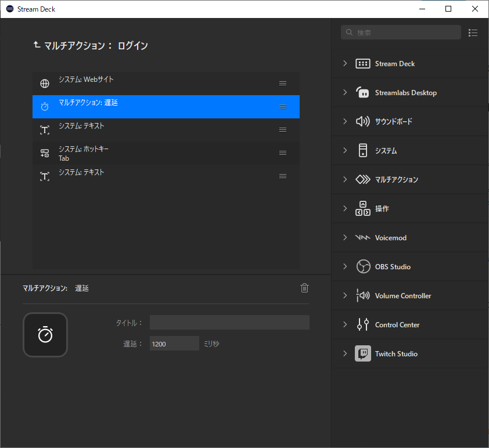Click the Control Center category label
This screenshot has width=489, height=448.
tap(397, 324)
